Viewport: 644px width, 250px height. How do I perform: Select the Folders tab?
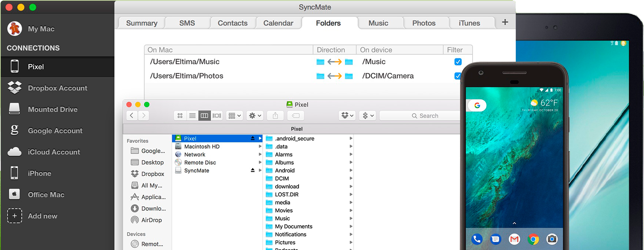tap(328, 23)
